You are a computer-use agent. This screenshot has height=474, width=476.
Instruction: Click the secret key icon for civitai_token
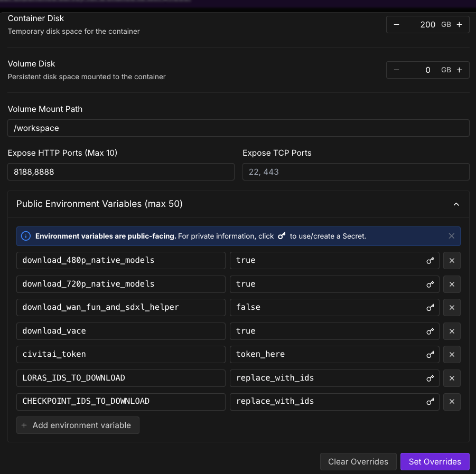pyautogui.click(x=430, y=355)
